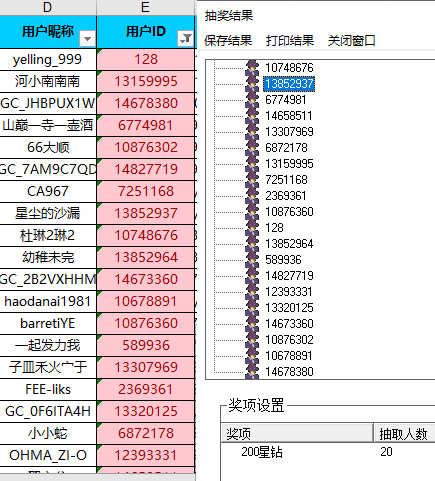Select column E header
The width and height of the screenshot is (435, 481).
click(x=146, y=7)
